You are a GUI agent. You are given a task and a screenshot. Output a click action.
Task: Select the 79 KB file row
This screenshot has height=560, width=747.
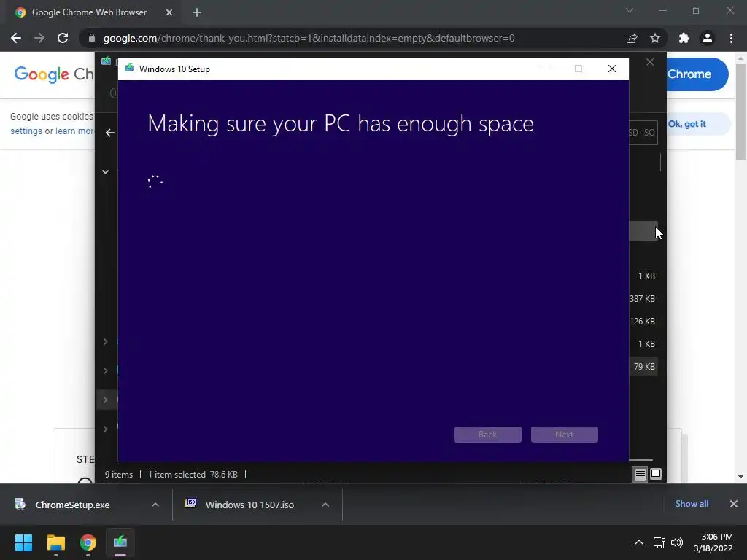pyautogui.click(x=643, y=367)
